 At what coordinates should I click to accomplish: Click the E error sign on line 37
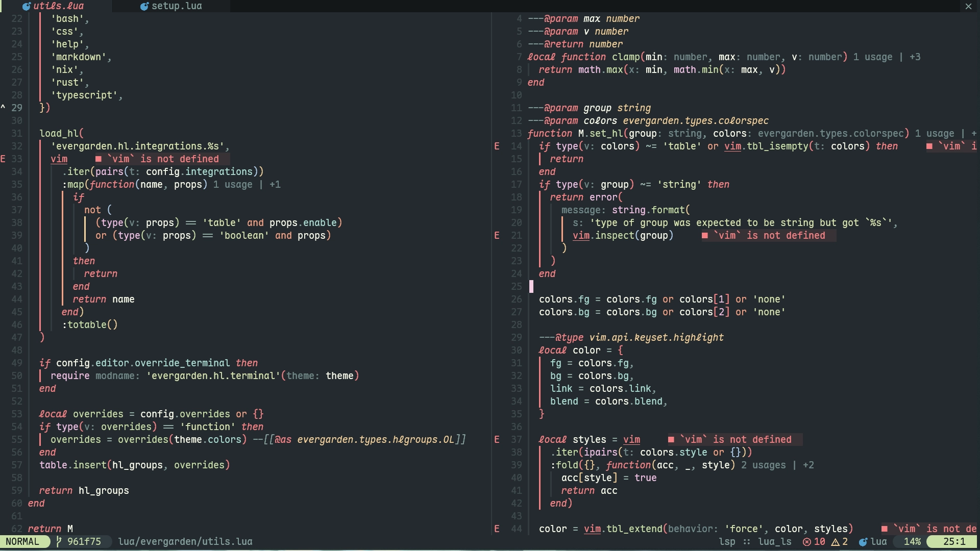[x=497, y=439]
